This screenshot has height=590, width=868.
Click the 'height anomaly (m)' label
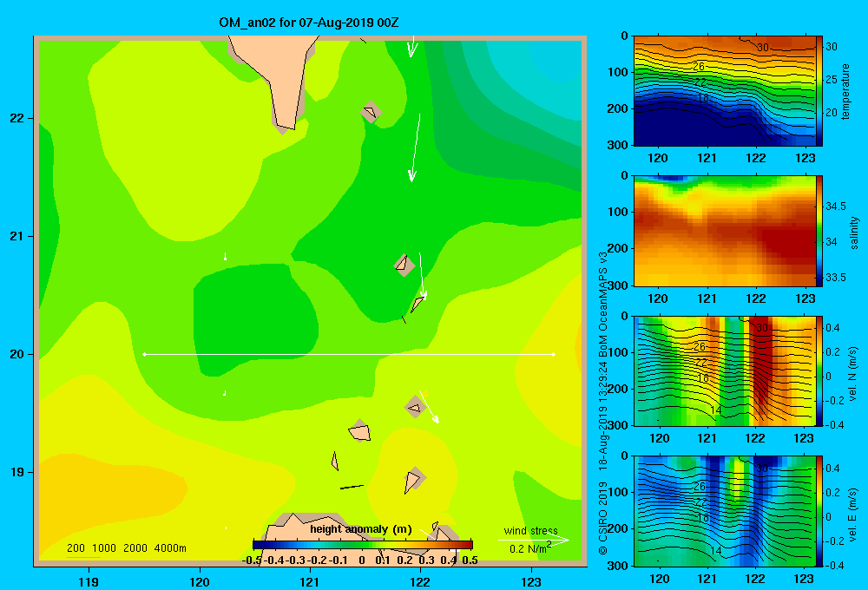click(361, 529)
